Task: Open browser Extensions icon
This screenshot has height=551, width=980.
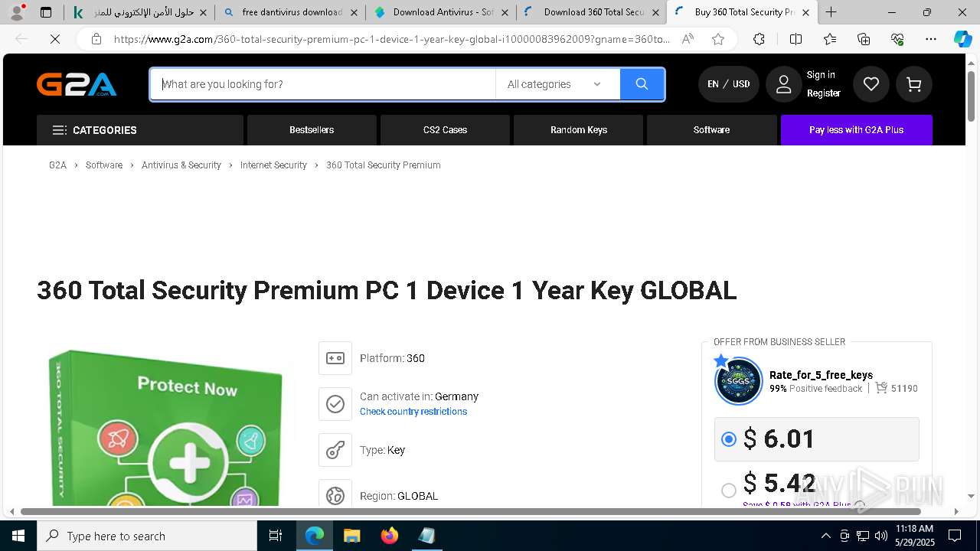Action: pyautogui.click(x=759, y=39)
